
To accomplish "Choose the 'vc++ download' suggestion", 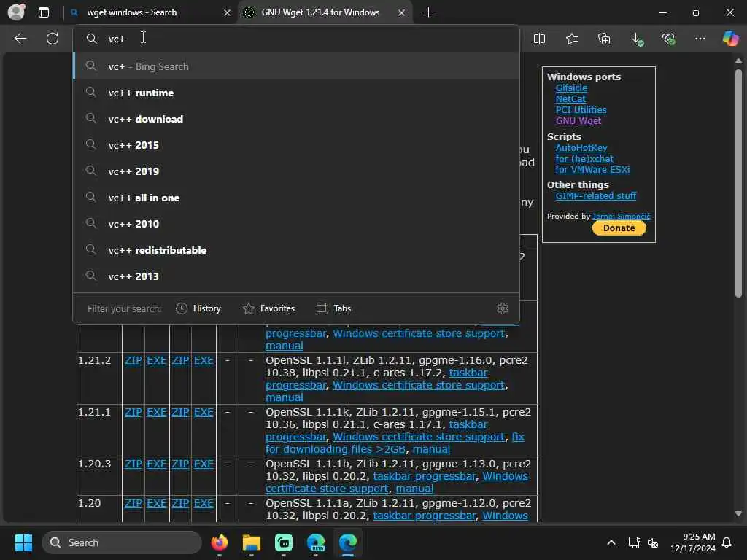I will click(296, 119).
